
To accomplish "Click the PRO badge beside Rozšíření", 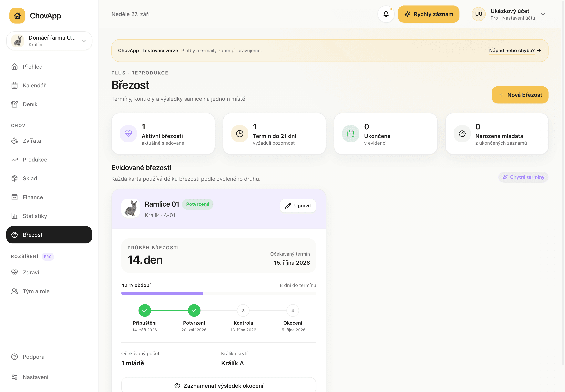I will click(48, 257).
